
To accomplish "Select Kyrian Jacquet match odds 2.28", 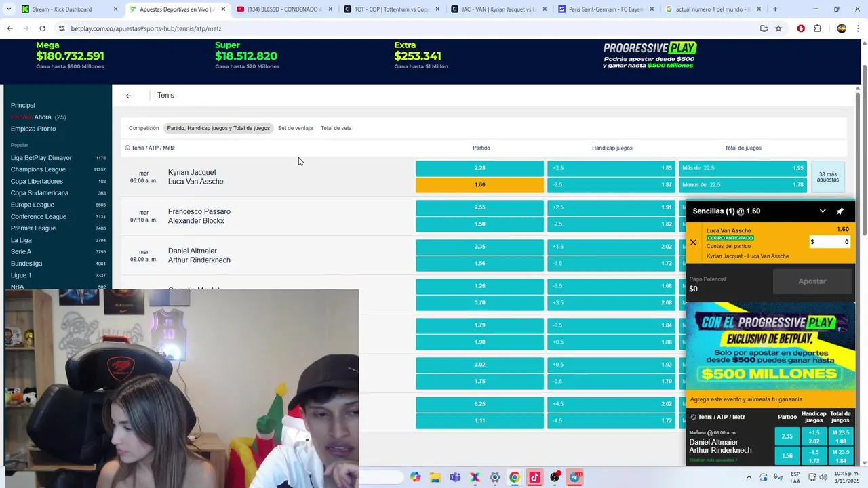I will [x=479, y=168].
